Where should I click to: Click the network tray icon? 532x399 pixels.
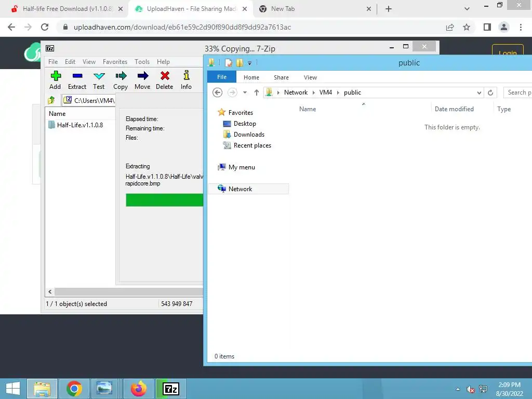[483, 389]
